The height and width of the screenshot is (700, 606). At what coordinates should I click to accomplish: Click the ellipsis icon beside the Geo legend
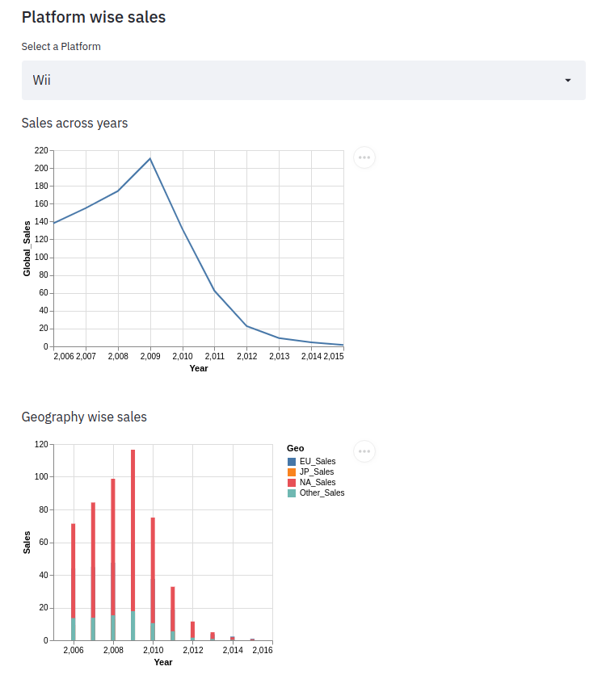364,451
